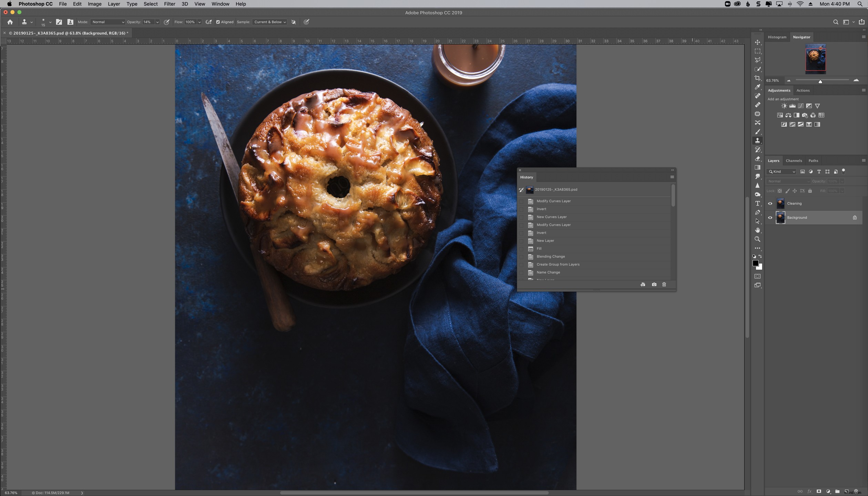The image size is (868, 496).
Task: Select the Horizontal Type tool
Action: click(758, 203)
